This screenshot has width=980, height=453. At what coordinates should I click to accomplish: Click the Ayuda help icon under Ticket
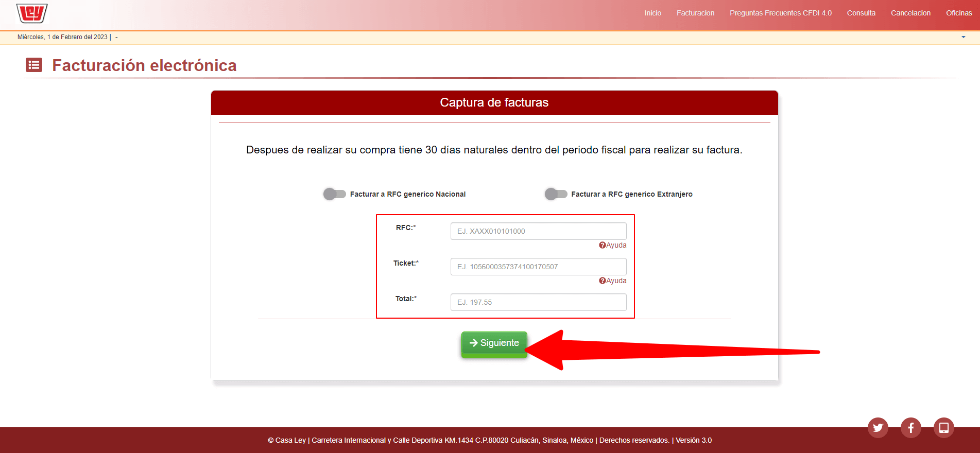click(602, 281)
